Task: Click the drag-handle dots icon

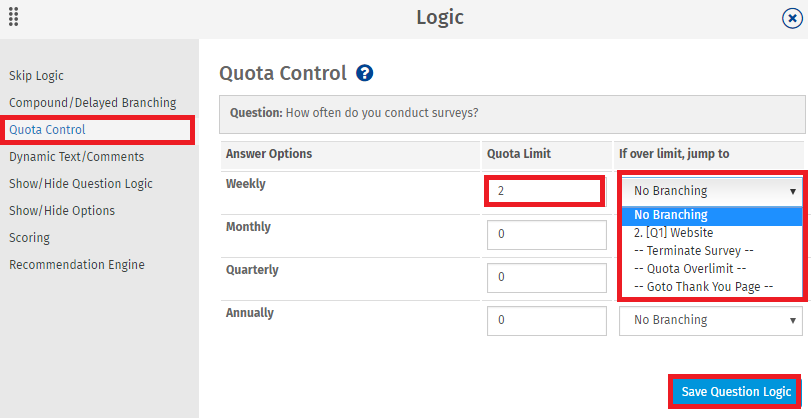Action: click(x=14, y=17)
